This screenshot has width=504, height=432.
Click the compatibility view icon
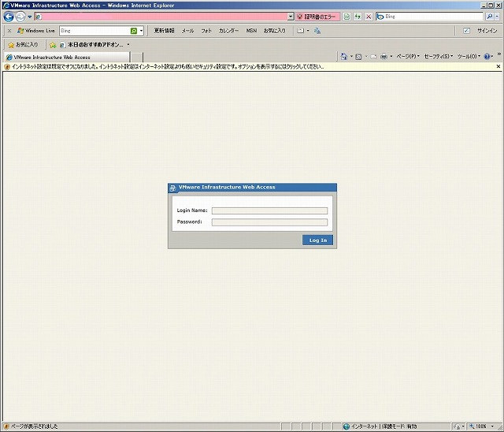click(346, 17)
